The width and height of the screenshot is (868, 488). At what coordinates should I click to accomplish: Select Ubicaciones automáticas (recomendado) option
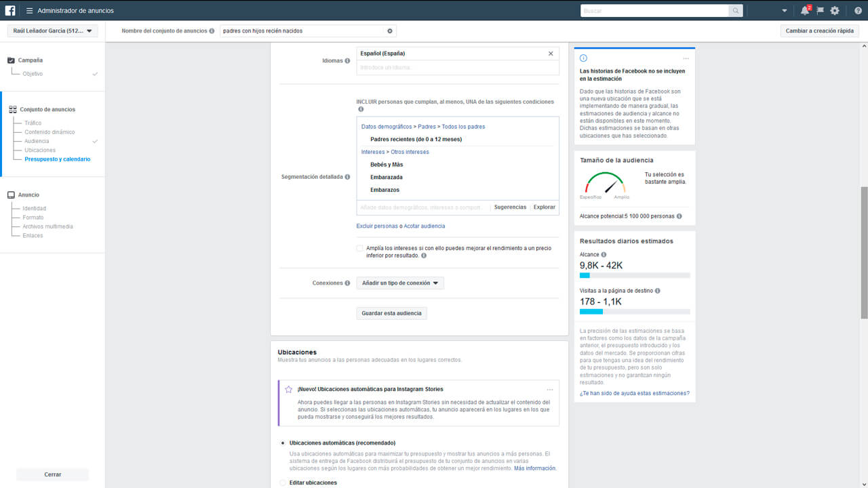[x=283, y=443]
